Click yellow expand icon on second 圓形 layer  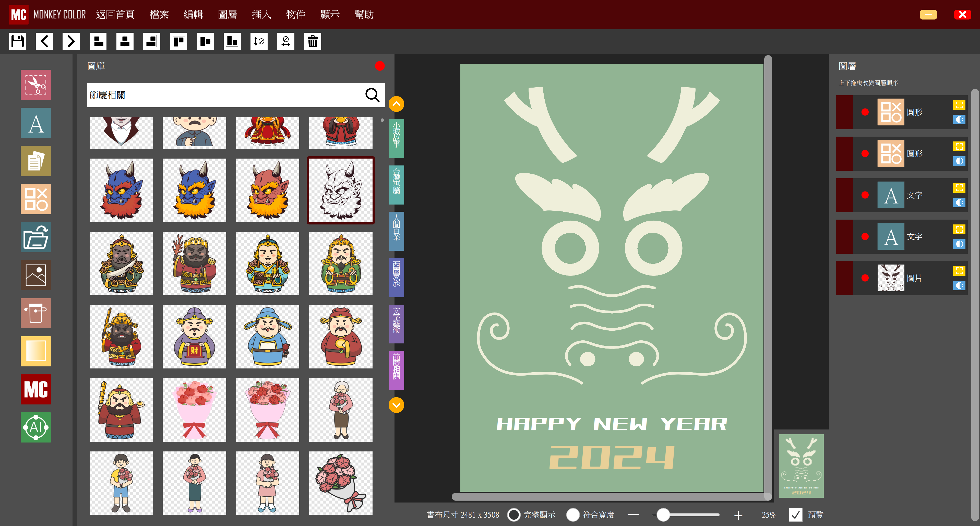coord(959,146)
